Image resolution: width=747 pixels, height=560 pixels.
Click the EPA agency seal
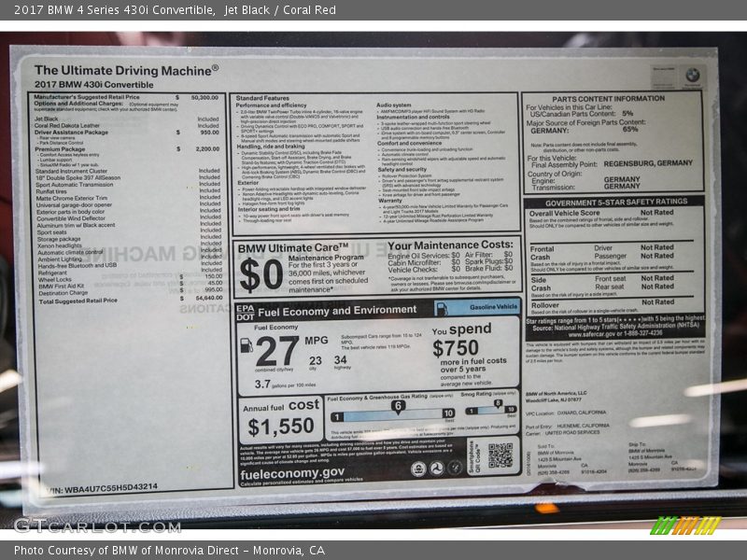pyautogui.click(x=418, y=469)
